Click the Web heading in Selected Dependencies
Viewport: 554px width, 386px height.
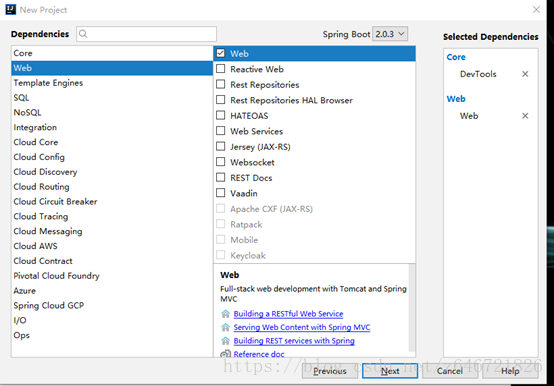[x=456, y=99]
